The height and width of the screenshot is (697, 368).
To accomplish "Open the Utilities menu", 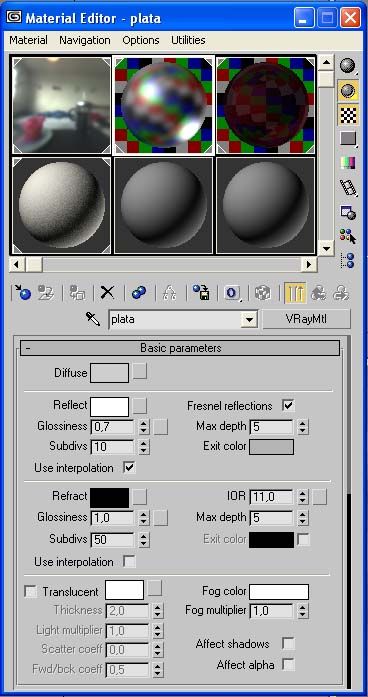I will (x=188, y=40).
